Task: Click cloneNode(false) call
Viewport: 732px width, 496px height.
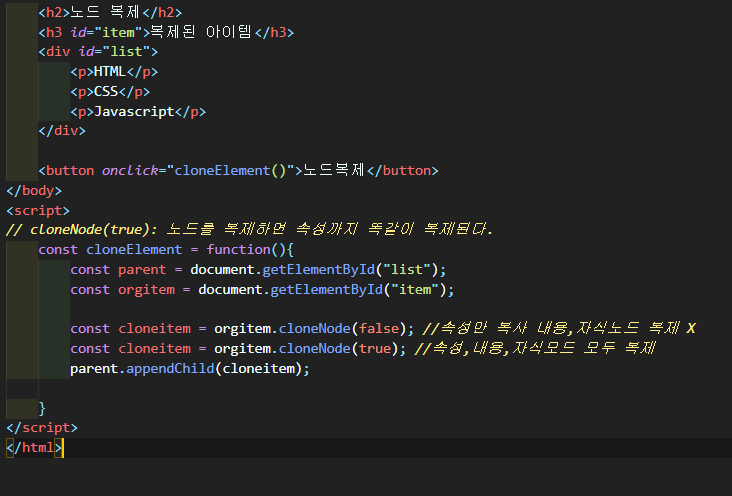Action: coord(343,328)
